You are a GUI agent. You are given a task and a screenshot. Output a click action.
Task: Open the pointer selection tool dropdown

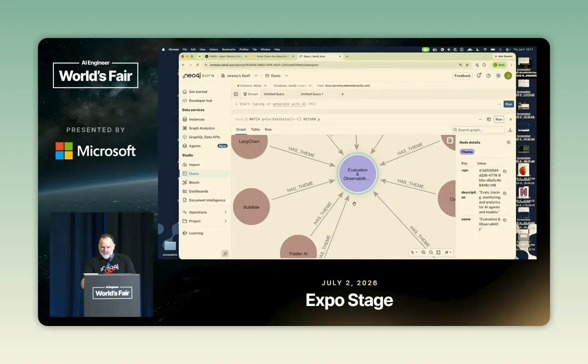(414, 252)
